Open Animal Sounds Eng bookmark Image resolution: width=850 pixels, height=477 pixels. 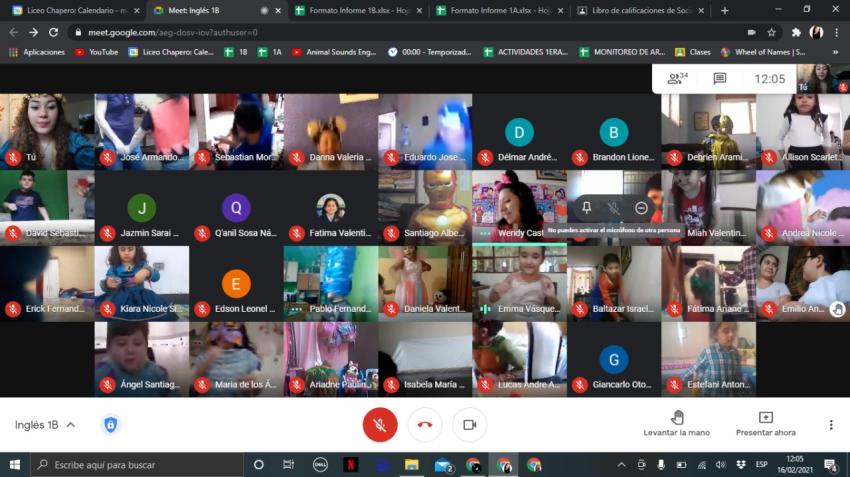point(334,52)
